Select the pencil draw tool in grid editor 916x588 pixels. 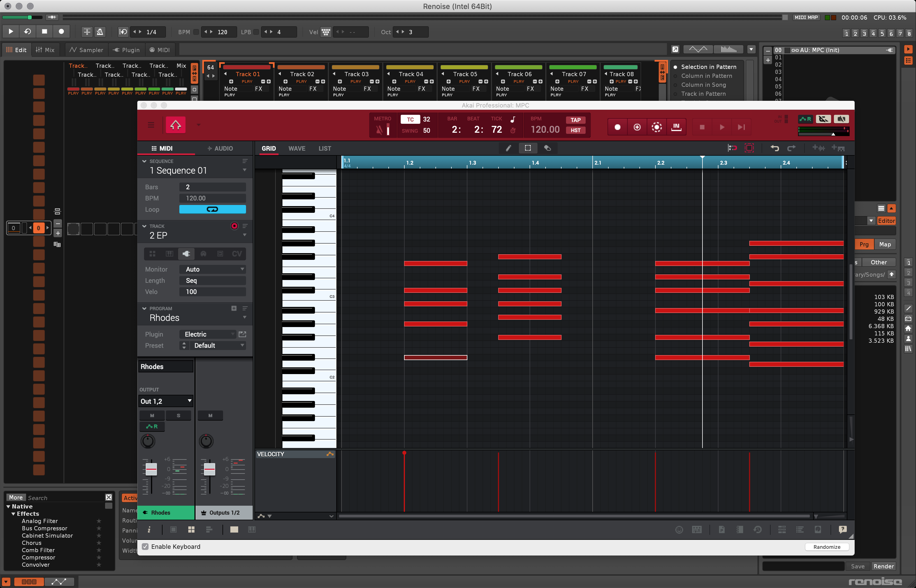click(508, 148)
